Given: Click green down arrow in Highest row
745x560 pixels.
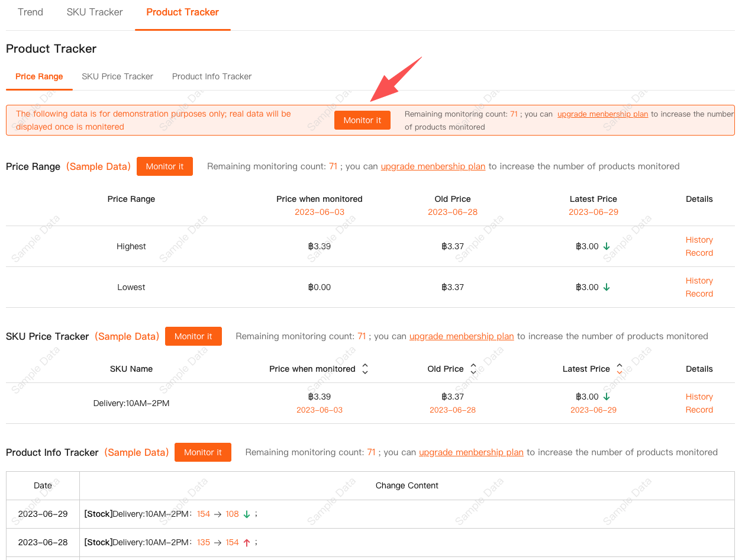Looking at the screenshot, I should pos(607,246).
